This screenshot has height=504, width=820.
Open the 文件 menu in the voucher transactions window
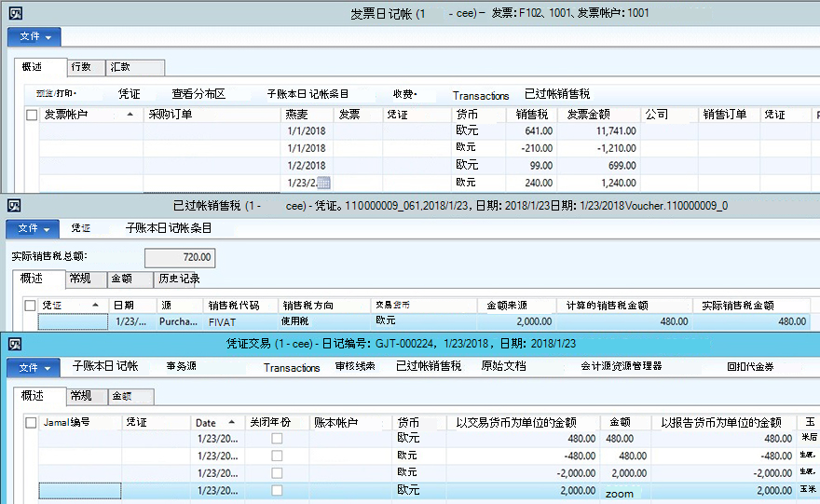34,367
